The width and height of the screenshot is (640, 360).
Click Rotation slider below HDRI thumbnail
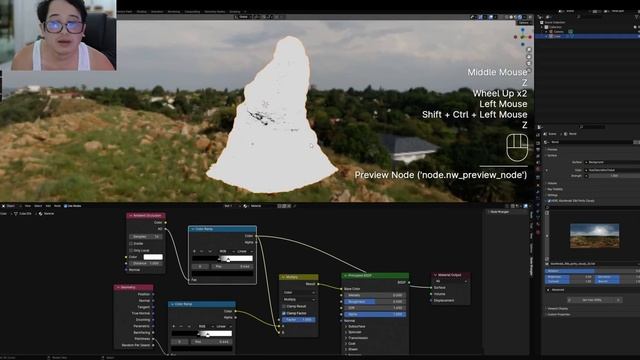point(591,271)
